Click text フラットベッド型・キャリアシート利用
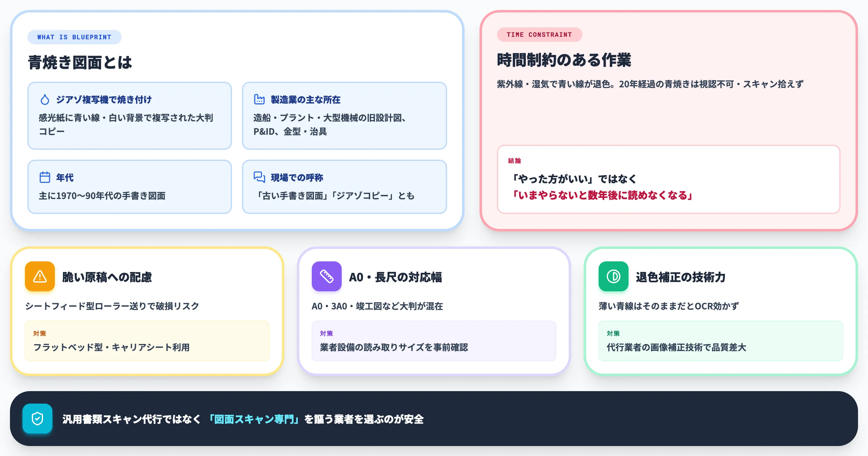 pos(112,347)
